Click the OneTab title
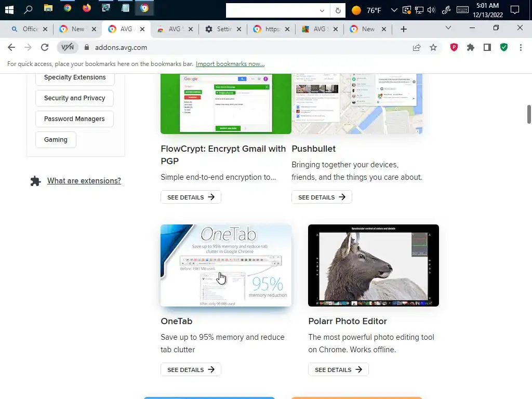 point(177,321)
